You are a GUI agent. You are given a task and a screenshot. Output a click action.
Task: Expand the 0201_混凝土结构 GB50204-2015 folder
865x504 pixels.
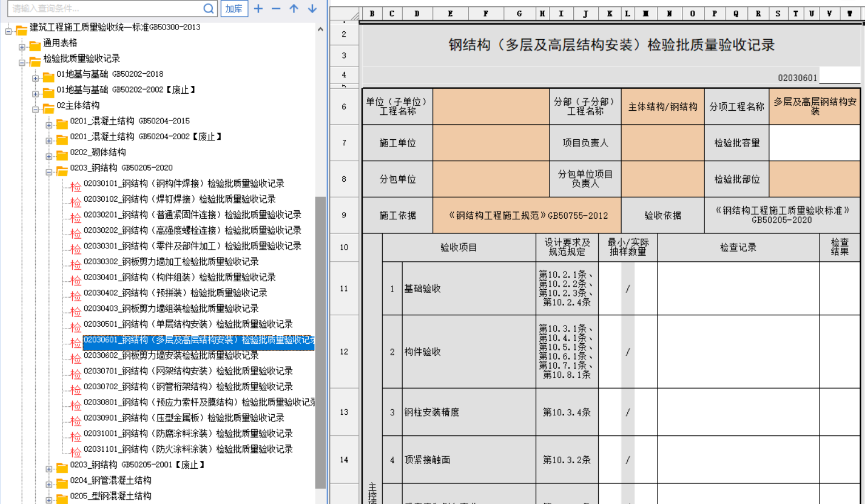coord(49,125)
